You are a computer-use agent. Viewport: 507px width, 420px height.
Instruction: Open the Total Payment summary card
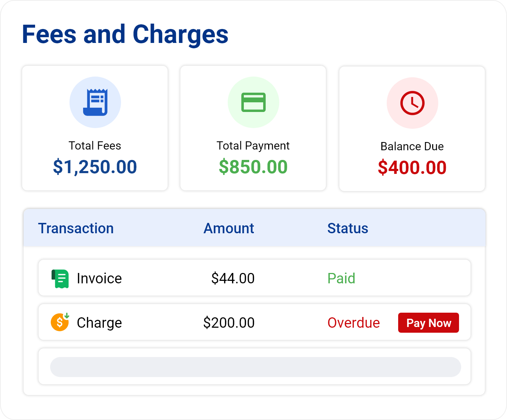point(253,128)
